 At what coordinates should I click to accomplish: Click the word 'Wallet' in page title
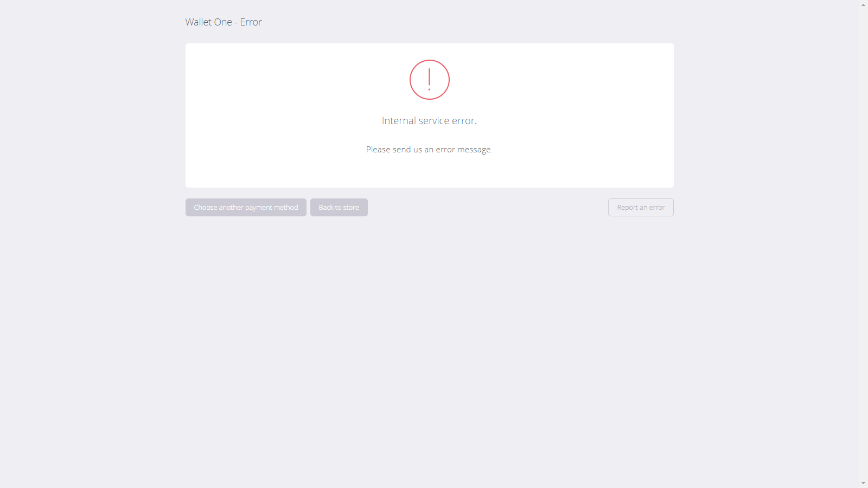tap(198, 22)
